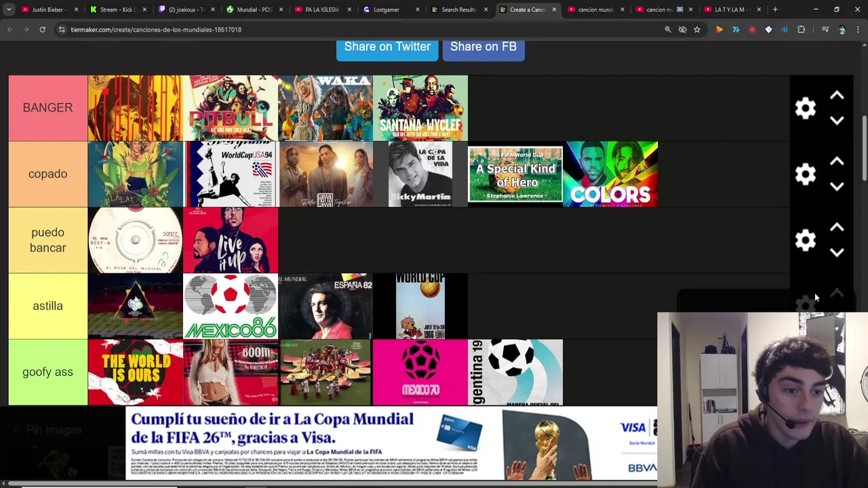Move puedo bancar tier up with arrow

(x=837, y=228)
